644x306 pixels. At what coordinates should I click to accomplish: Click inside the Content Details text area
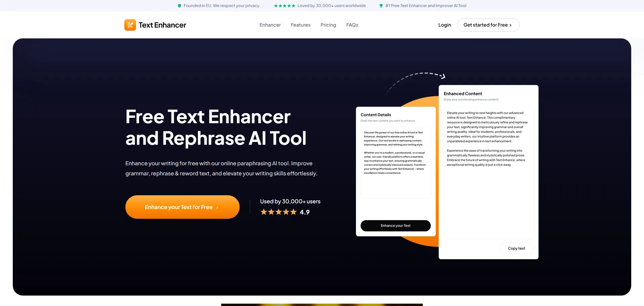(395, 162)
